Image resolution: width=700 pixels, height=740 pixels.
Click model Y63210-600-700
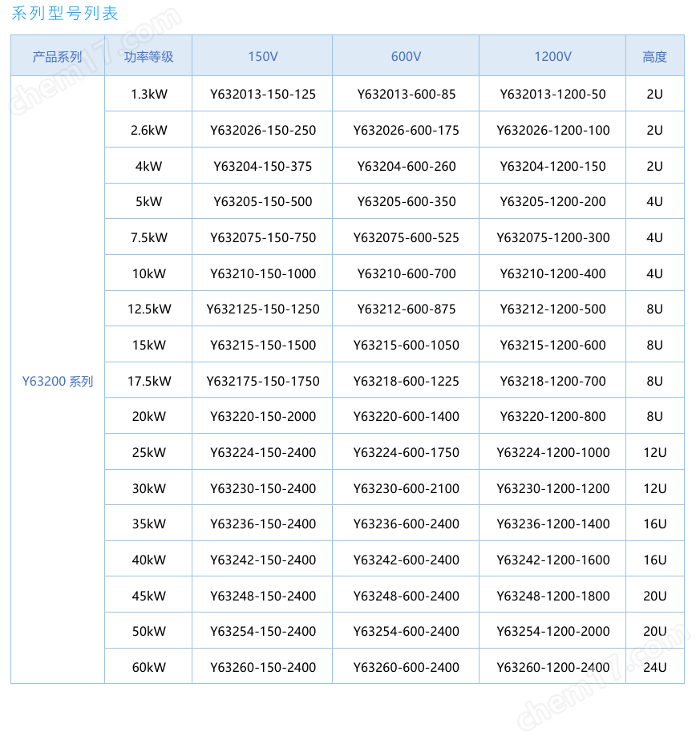click(x=407, y=273)
